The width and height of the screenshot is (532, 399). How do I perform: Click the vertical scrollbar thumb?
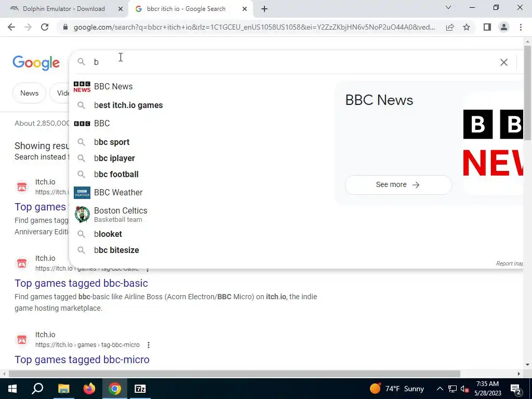pyautogui.click(x=527, y=91)
